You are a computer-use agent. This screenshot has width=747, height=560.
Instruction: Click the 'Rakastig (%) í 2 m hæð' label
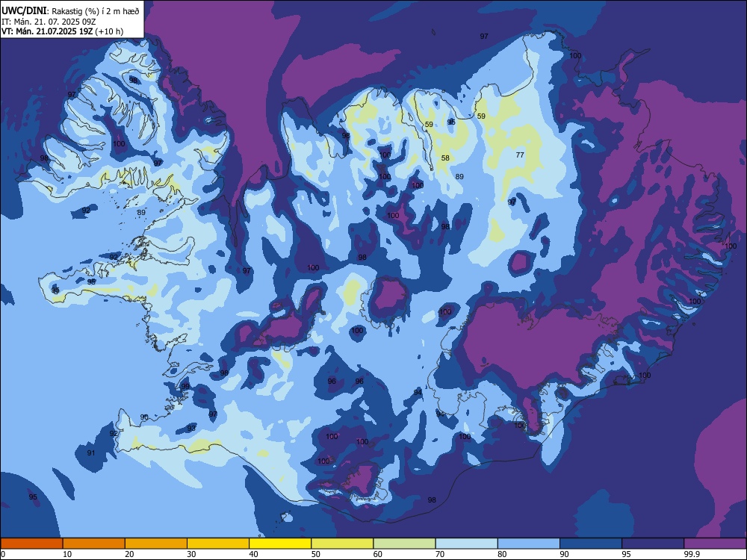click(96, 11)
